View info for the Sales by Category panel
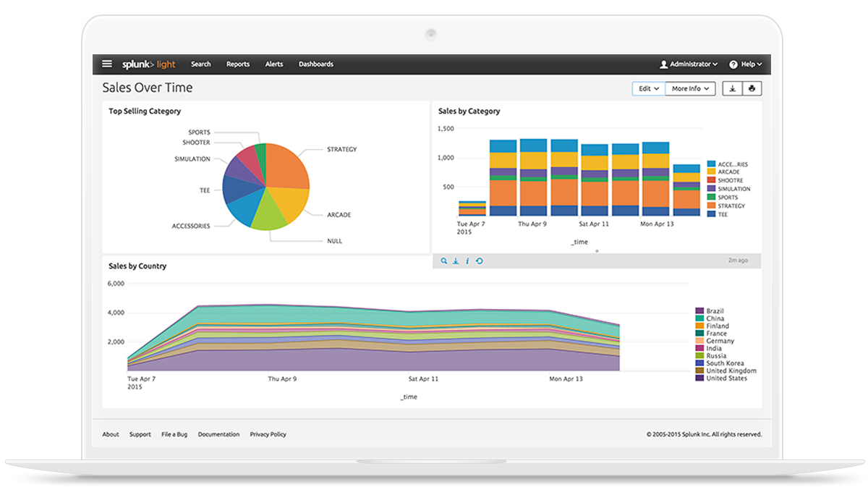Image resolution: width=868 pixels, height=495 pixels. [x=468, y=261]
